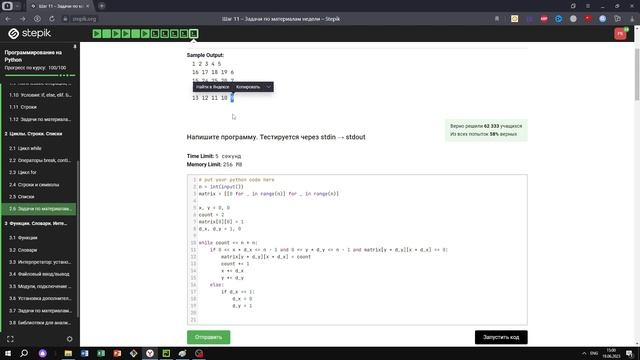Open Word from taskbar

[84, 353]
